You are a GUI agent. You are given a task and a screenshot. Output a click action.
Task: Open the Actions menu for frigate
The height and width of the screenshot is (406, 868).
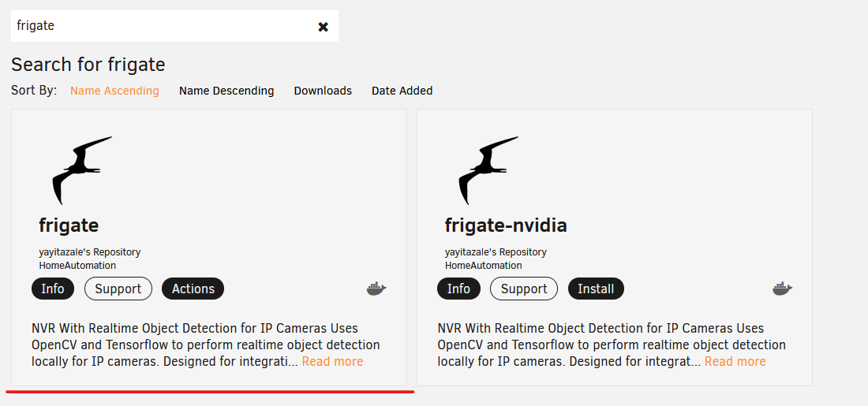pos(193,289)
